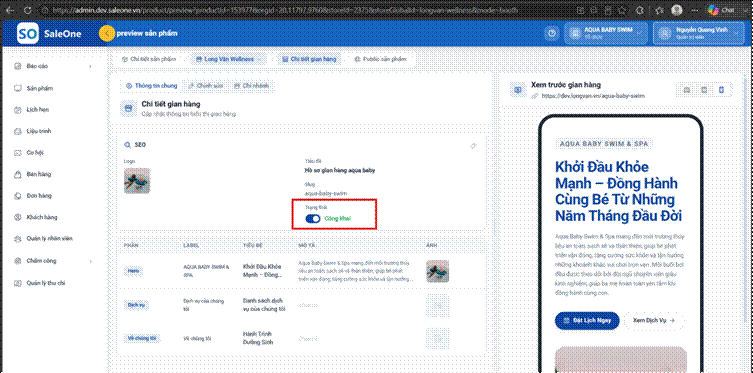The width and height of the screenshot is (753, 373).
Task: Click the Đặt Lịch Ngay button in preview
Action: (x=587, y=320)
